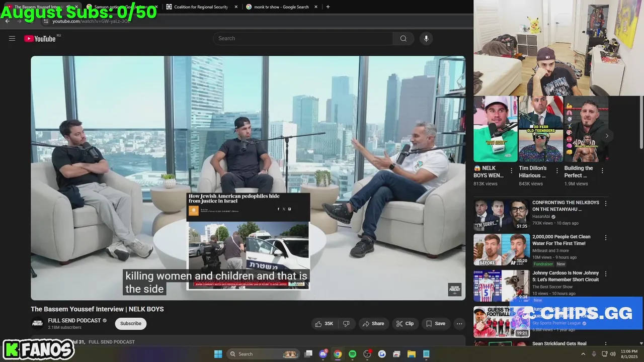Open menu for Confronting the Nelkboys video

pos(606,204)
